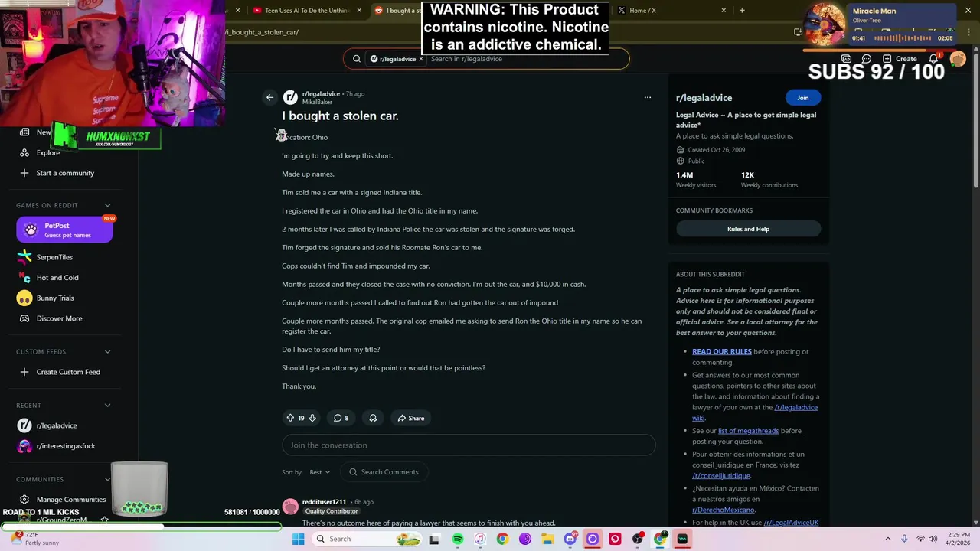Open the taskbar volume control
This screenshot has width=980, height=551.
click(933, 539)
